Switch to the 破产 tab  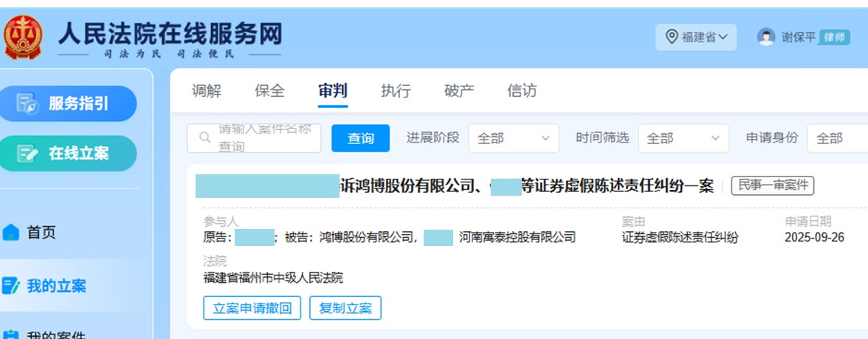[459, 91]
